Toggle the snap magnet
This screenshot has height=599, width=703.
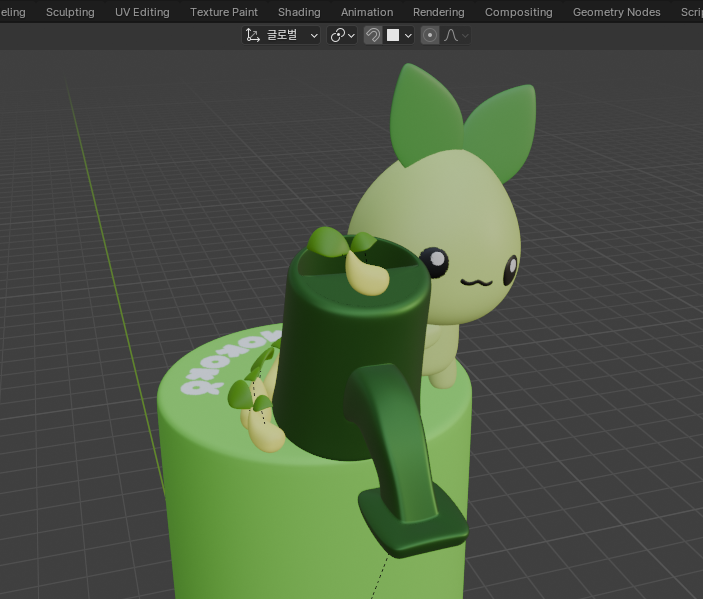coord(373,35)
